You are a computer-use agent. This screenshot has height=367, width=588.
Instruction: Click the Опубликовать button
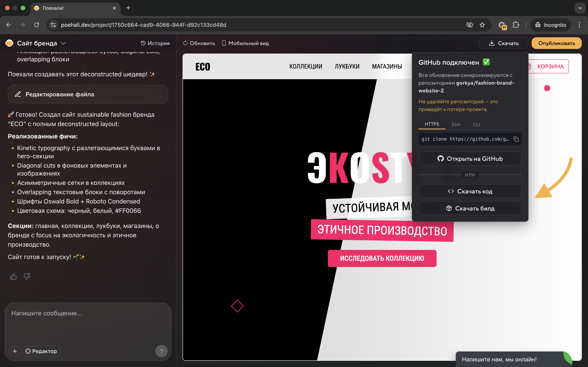coord(556,43)
